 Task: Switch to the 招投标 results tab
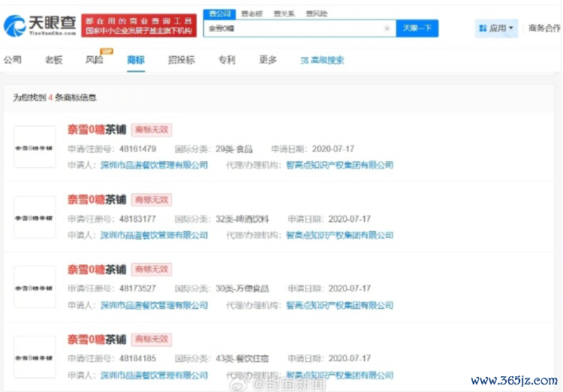click(182, 59)
